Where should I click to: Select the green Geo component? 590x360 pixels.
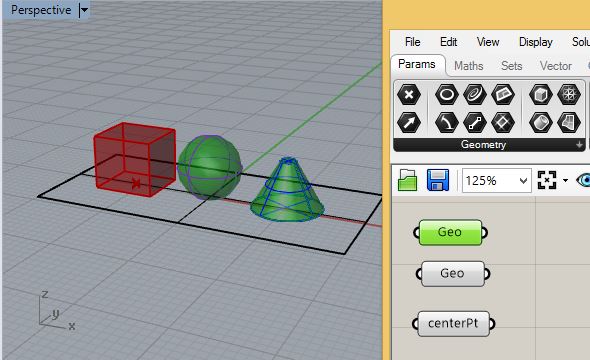point(450,232)
